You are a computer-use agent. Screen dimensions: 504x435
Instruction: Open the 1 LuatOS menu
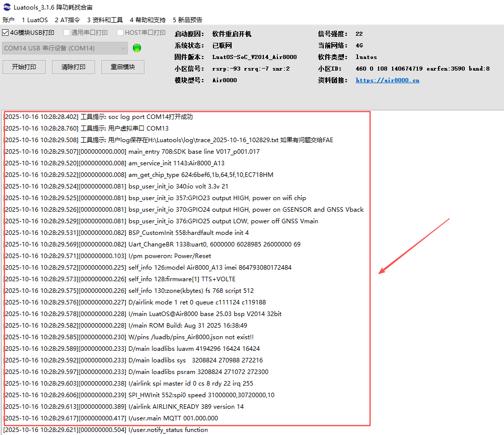tap(35, 20)
